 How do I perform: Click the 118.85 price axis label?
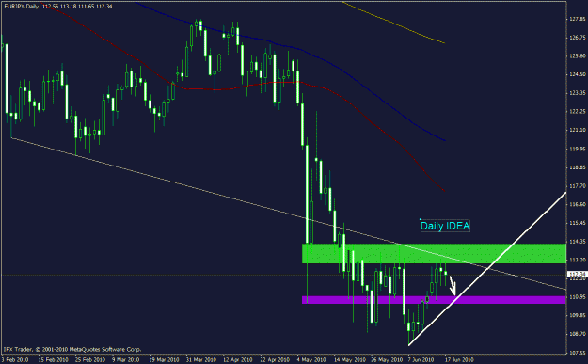click(578, 167)
